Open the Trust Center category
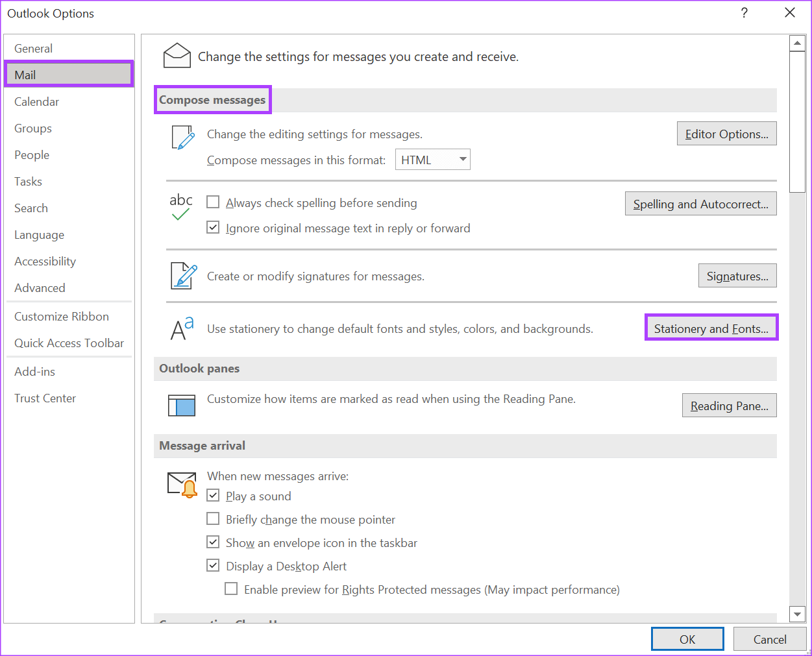Viewport: 812px width, 656px height. tap(69, 398)
